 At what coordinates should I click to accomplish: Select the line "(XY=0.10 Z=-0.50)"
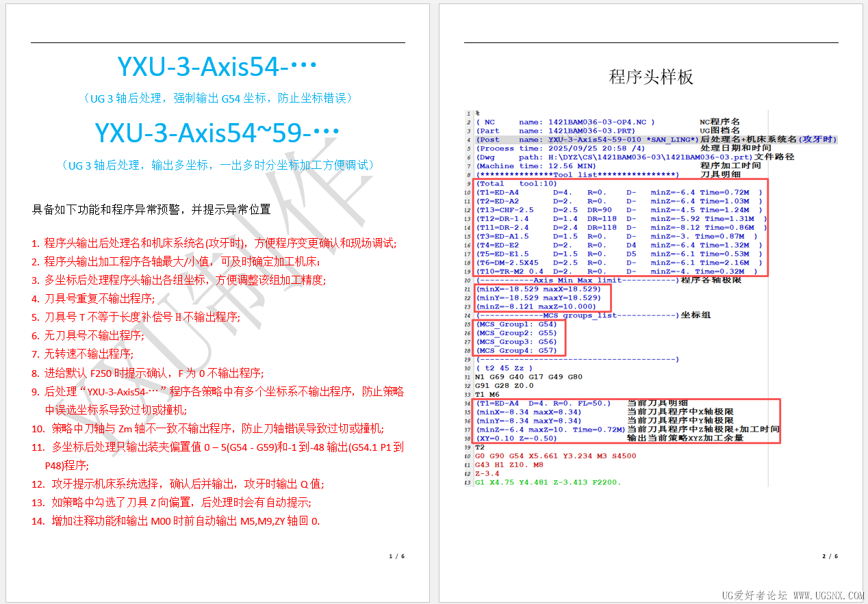pos(516,438)
